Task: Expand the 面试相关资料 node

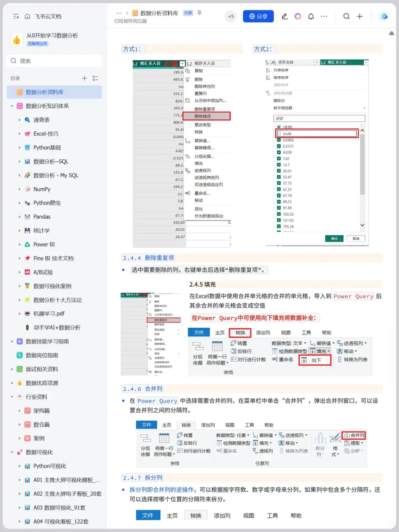Action: [12, 369]
